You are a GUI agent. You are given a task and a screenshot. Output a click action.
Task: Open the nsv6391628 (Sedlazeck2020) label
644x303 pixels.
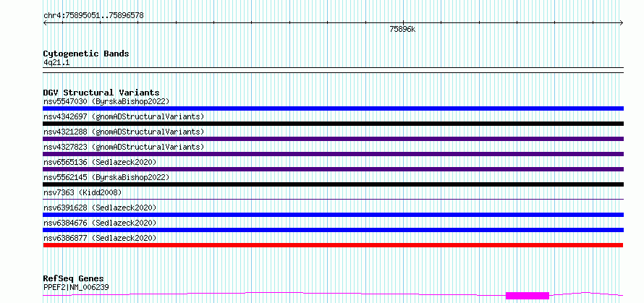(x=100, y=208)
